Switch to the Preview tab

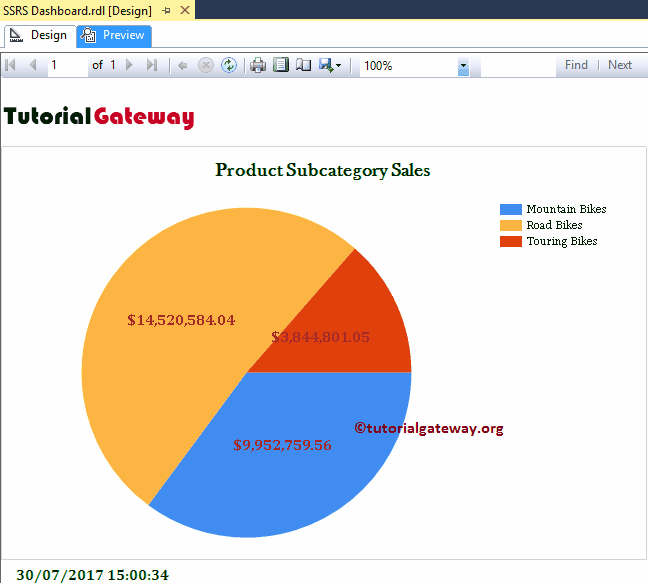coord(114,36)
